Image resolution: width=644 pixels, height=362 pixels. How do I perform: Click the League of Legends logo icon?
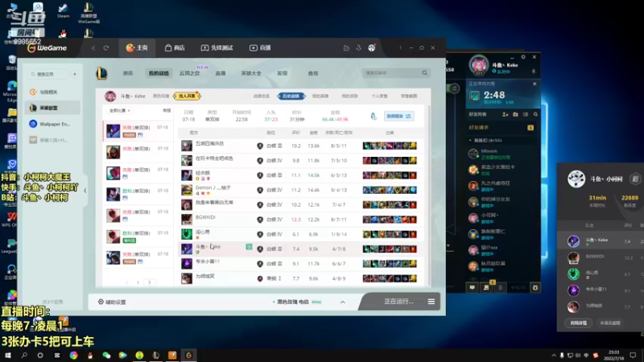click(101, 73)
